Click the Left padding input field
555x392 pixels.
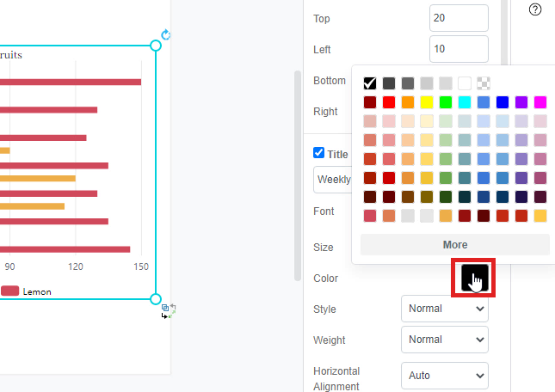pos(458,49)
